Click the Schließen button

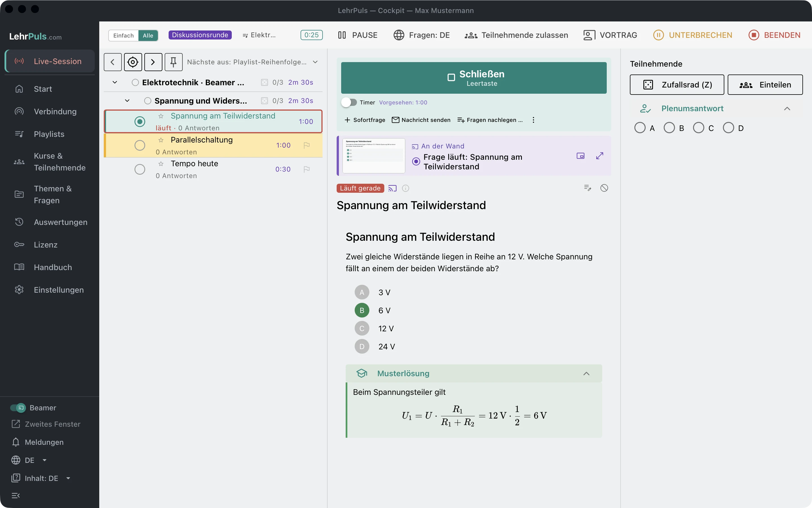[473, 78]
